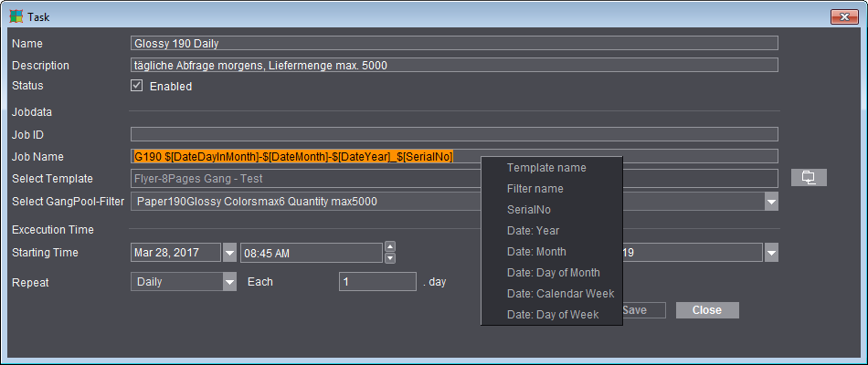Insert SerialNo placeholder from menu

tap(528, 210)
